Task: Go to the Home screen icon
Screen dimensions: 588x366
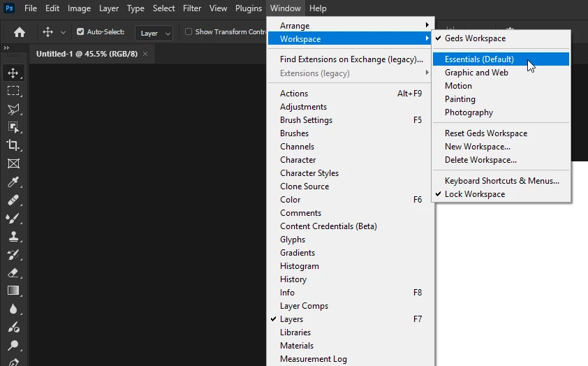Action: (x=20, y=32)
